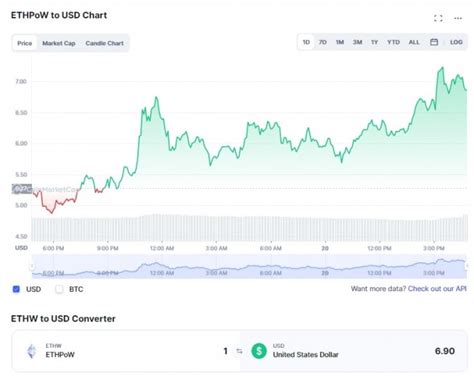
Task: Switch to the Market Cap tab
Action: pyautogui.click(x=59, y=43)
